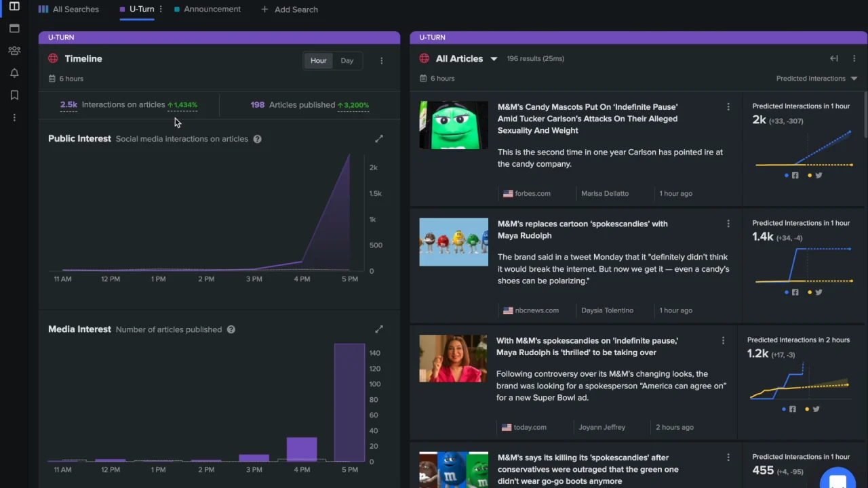Click the window panel icon in sidebar
Image resolution: width=868 pixels, height=488 pixels.
click(x=14, y=28)
